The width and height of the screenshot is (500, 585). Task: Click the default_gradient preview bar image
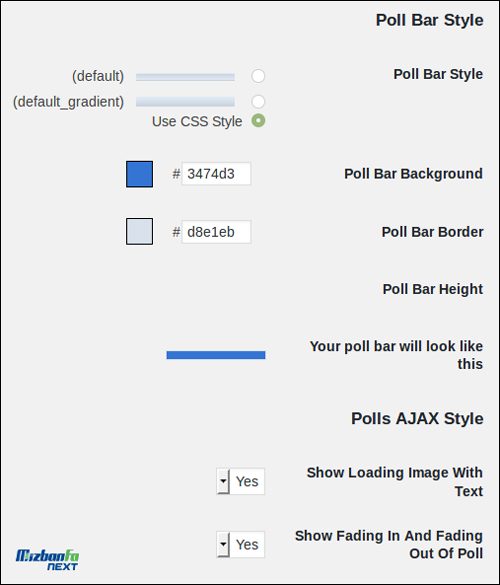pos(185,101)
